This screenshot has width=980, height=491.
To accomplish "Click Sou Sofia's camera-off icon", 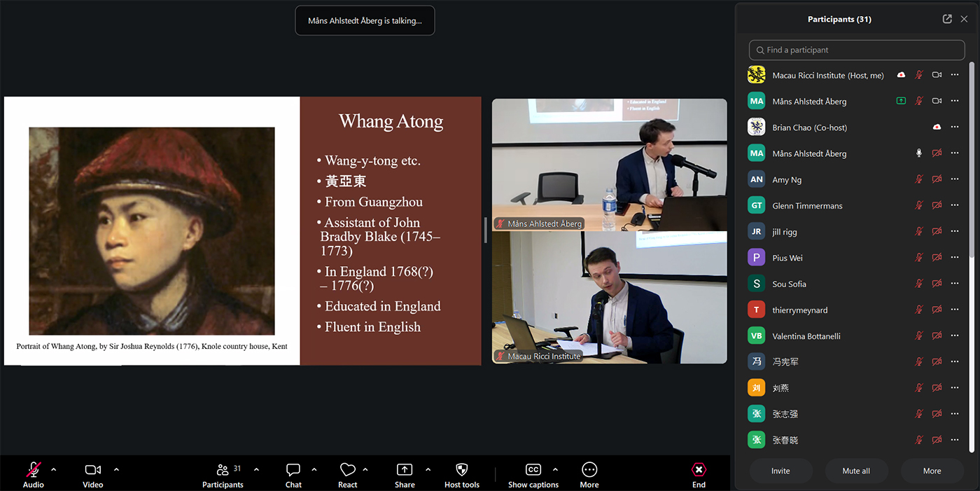I will click(937, 284).
